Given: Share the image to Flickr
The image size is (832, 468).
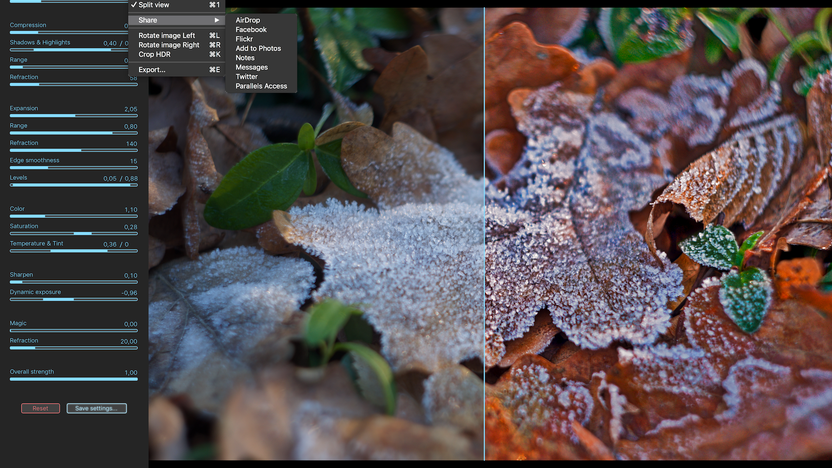Looking at the screenshot, I should coord(244,39).
